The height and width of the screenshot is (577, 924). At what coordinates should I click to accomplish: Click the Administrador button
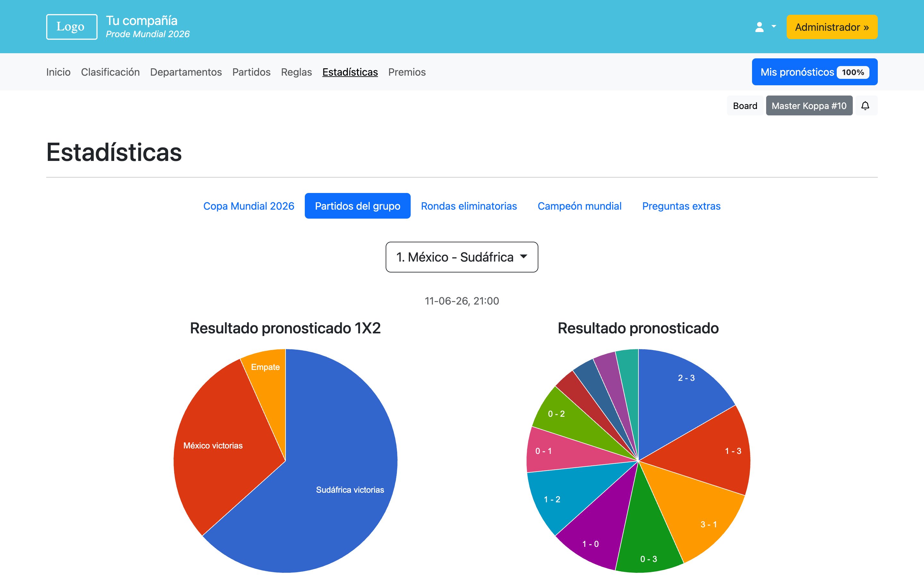pos(832,27)
